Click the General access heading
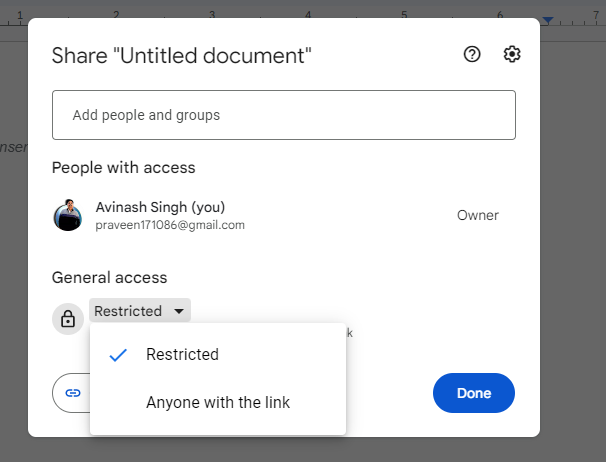The image size is (606, 462). pyautogui.click(x=109, y=278)
